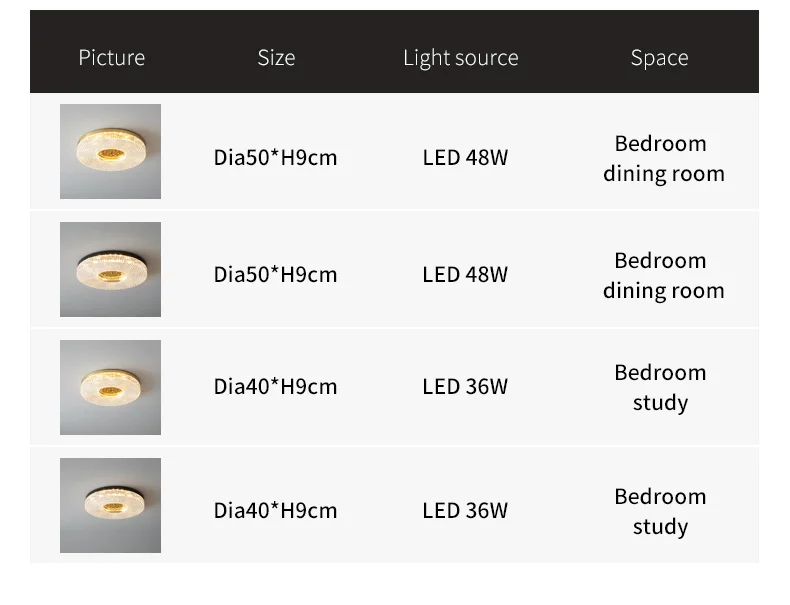The height and width of the screenshot is (605, 790).
Task: Select Dia40*H9cm size in the third row
Action: tap(275, 386)
